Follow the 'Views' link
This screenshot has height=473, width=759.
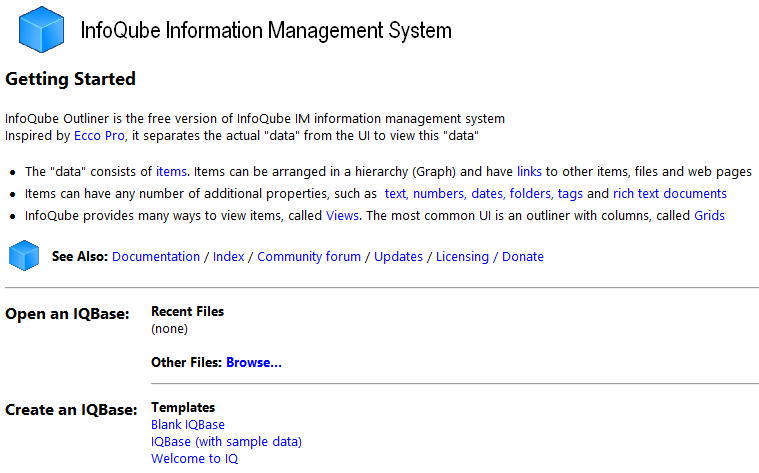(342, 215)
